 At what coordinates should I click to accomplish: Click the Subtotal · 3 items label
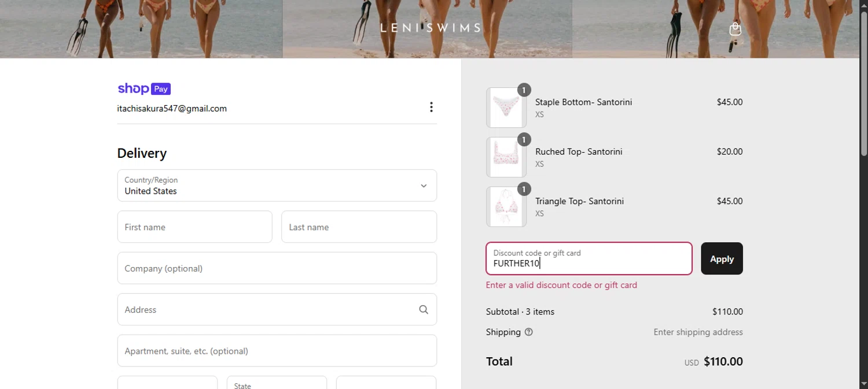(x=520, y=312)
